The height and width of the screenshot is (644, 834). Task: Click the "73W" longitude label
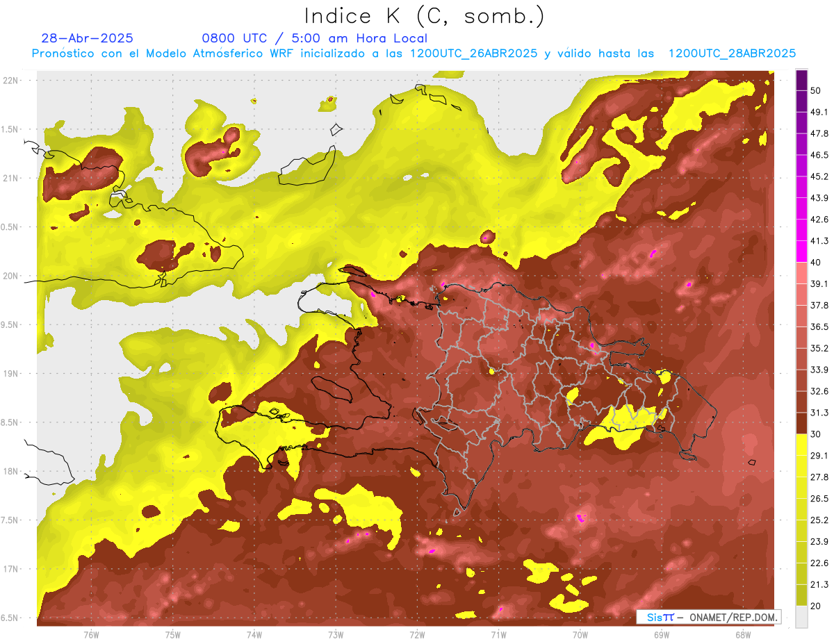336,635
